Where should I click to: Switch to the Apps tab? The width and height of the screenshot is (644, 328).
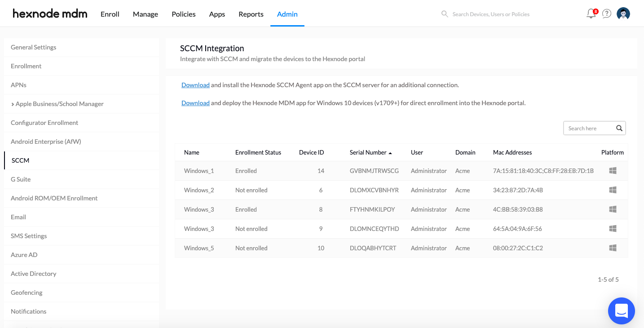point(217,14)
